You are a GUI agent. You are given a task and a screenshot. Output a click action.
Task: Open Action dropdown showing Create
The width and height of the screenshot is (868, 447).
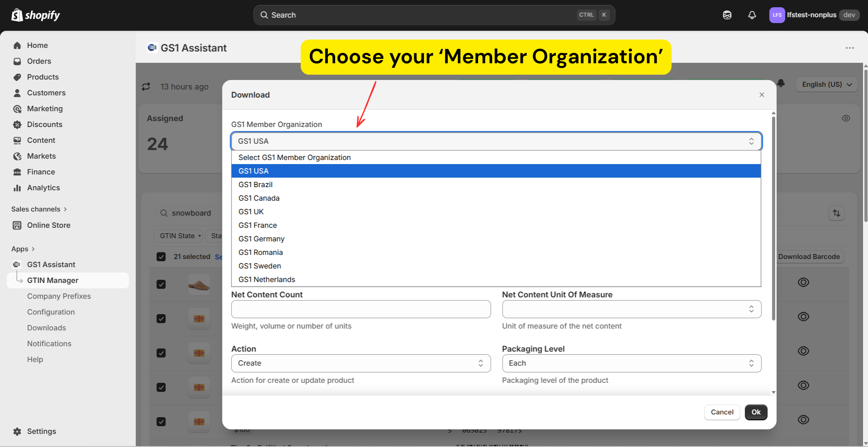click(x=361, y=363)
